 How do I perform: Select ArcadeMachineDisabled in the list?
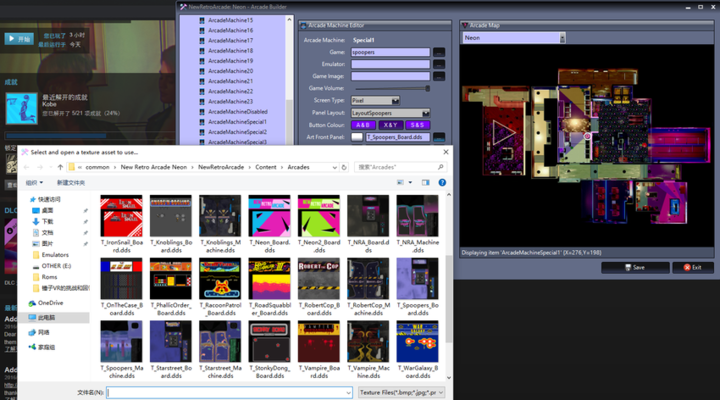tap(237, 112)
